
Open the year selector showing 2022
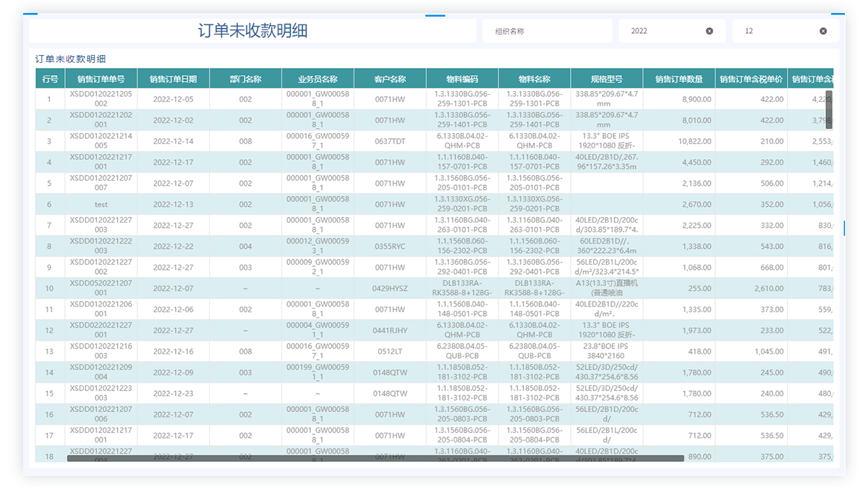pyautogui.click(x=662, y=31)
